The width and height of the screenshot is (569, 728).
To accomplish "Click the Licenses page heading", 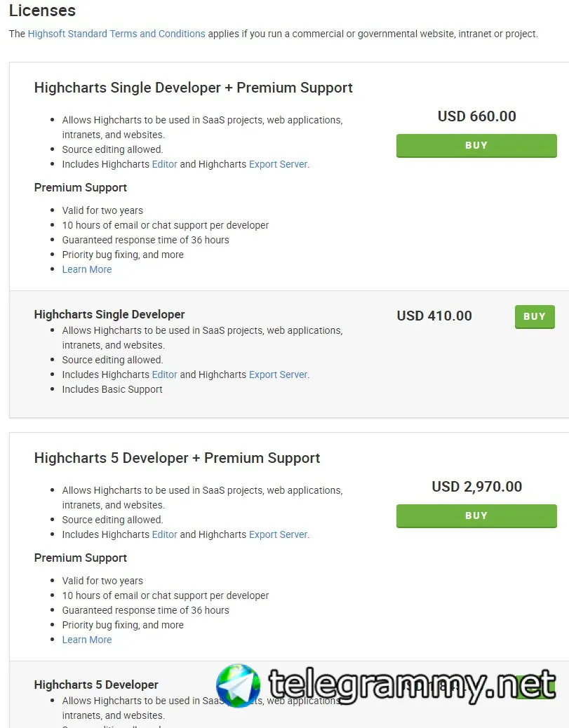I will [42, 11].
